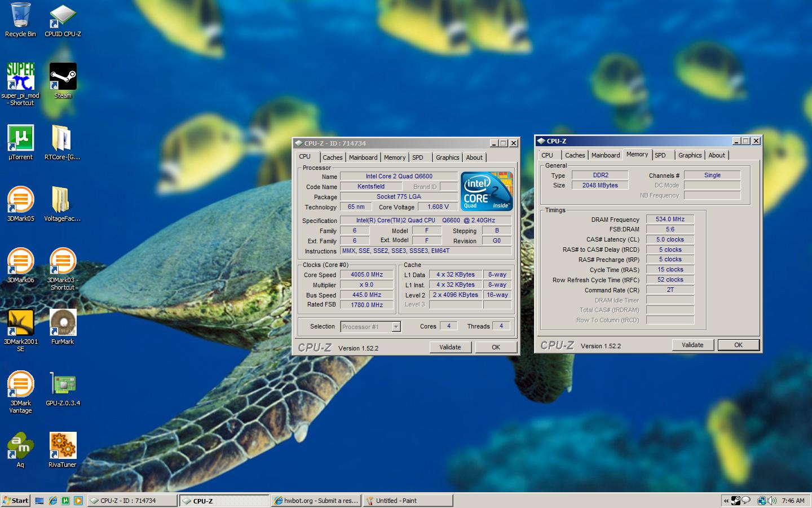The image size is (812, 508).
Task: Click Show Desktop in the quick launch bar
Action: click(x=39, y=501)
